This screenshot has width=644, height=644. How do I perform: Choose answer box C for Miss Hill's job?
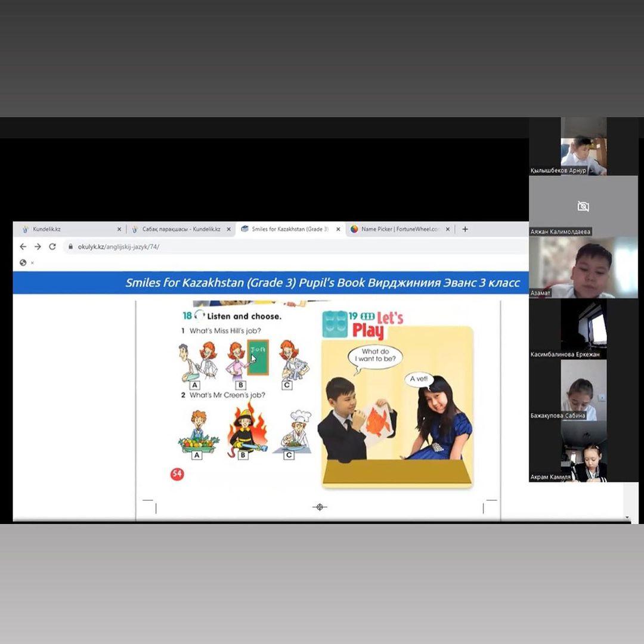point(287,385)
